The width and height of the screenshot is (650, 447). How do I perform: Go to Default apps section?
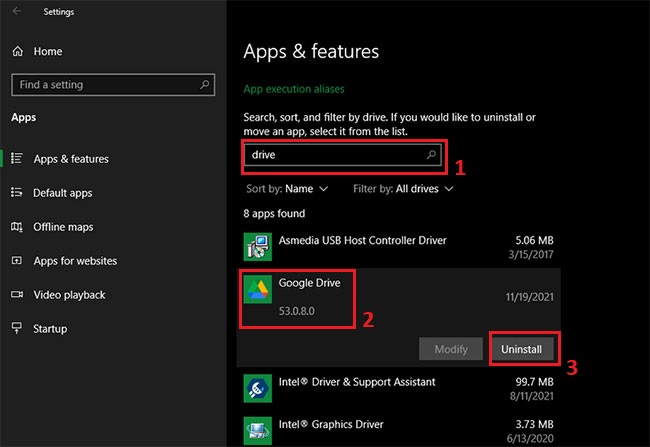[x=62, y=193]
